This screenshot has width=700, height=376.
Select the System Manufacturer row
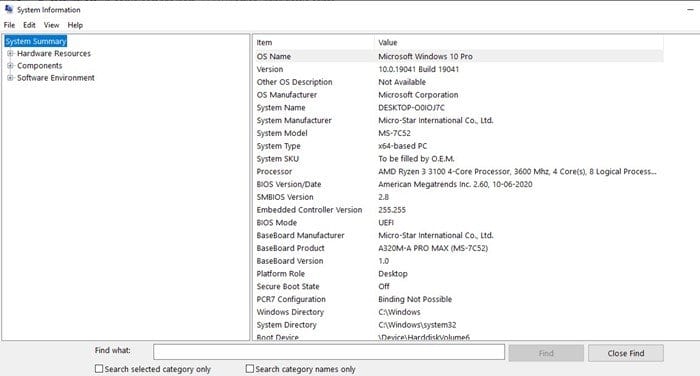pos(458,120)
